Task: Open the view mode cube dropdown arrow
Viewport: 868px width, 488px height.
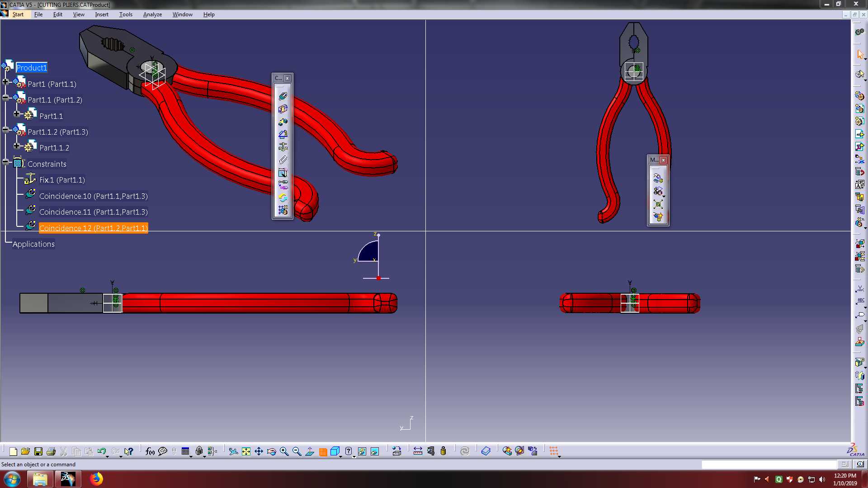Action: pos(341,456)
